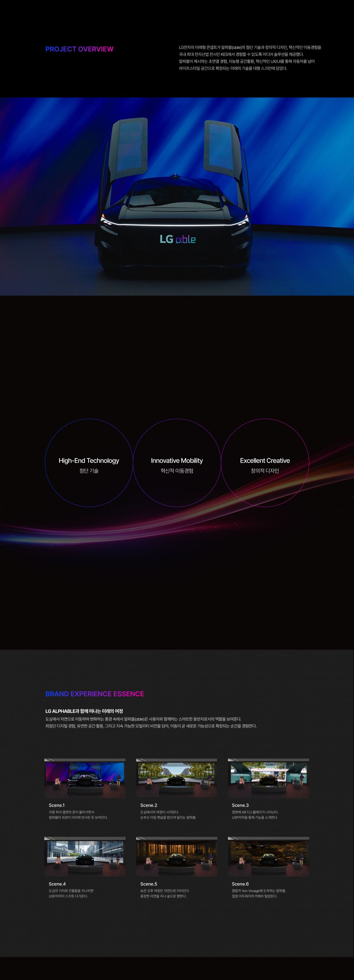354x980 pixels.
Task: Select the Innovative Mobility circle
Action: 177,463
